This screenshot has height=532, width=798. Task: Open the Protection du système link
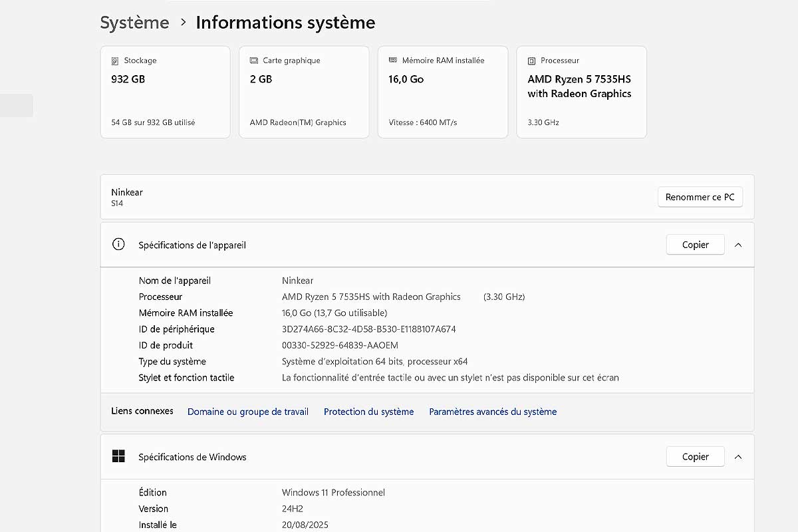pos(368,412)
